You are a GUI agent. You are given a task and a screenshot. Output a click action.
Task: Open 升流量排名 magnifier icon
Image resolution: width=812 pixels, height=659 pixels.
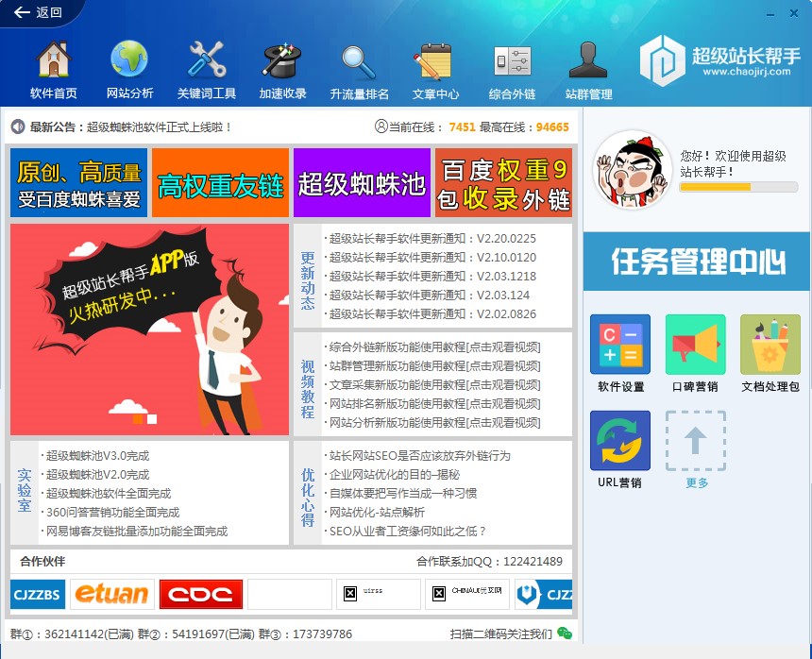(x=359, y=62)
